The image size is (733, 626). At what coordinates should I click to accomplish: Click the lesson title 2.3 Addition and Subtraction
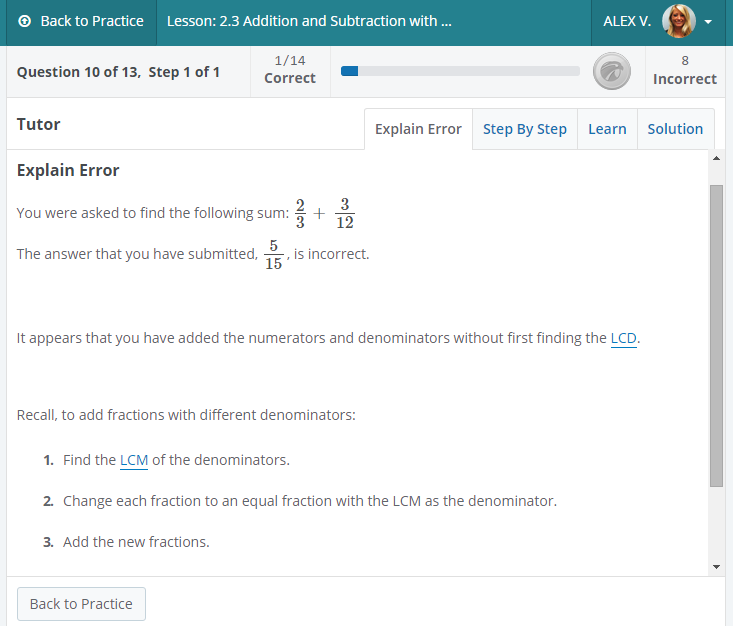(x=309, y=21)
